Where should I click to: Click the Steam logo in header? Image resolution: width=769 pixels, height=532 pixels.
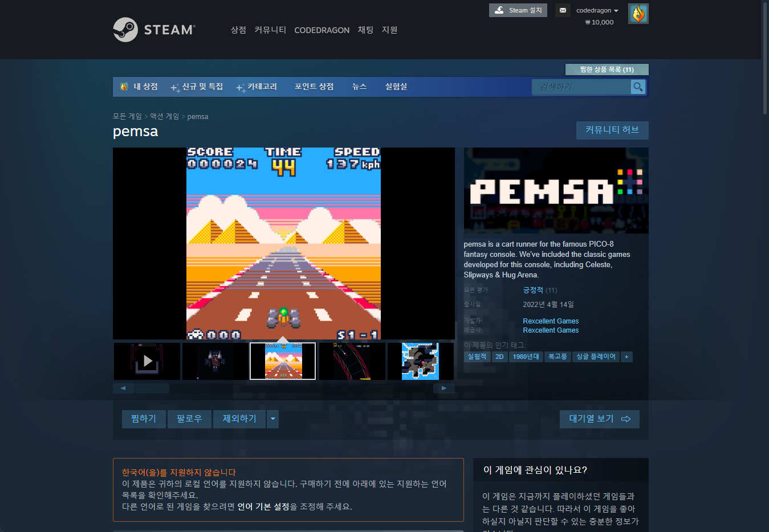coord(154,30)
